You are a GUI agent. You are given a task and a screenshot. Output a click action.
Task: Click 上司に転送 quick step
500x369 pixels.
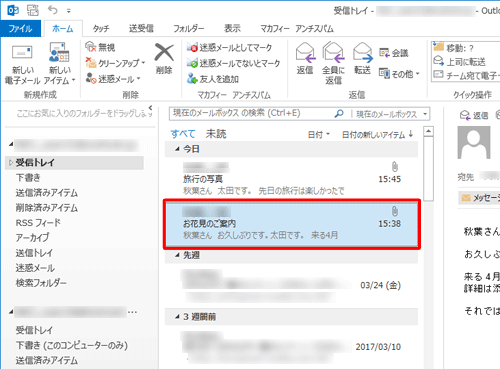459,62
